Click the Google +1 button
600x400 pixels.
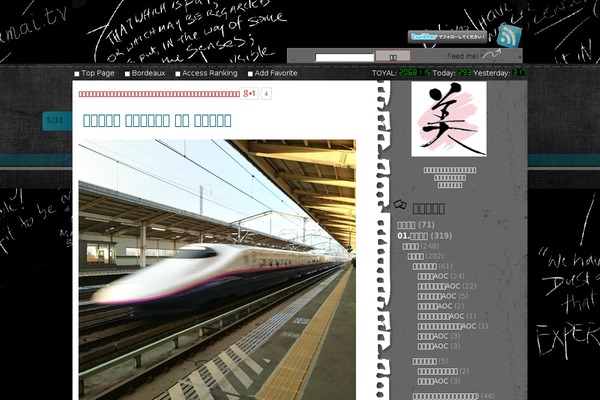click(x=249, y=93)
